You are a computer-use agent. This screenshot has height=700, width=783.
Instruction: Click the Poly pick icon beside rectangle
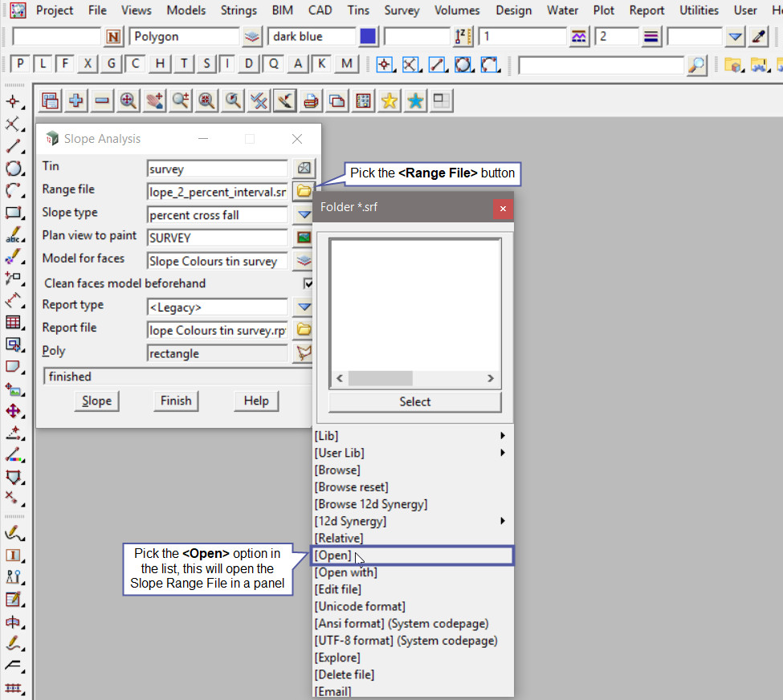pos(304,353)
